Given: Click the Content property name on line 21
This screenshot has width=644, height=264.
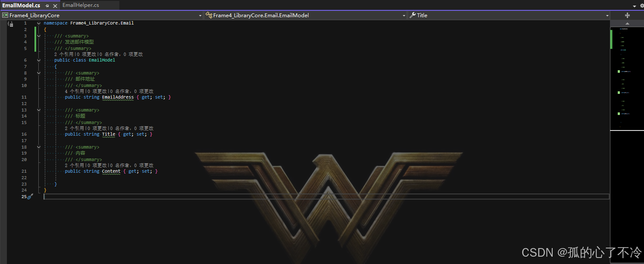Looking at the screenshot, I should (x=111, y=171).
